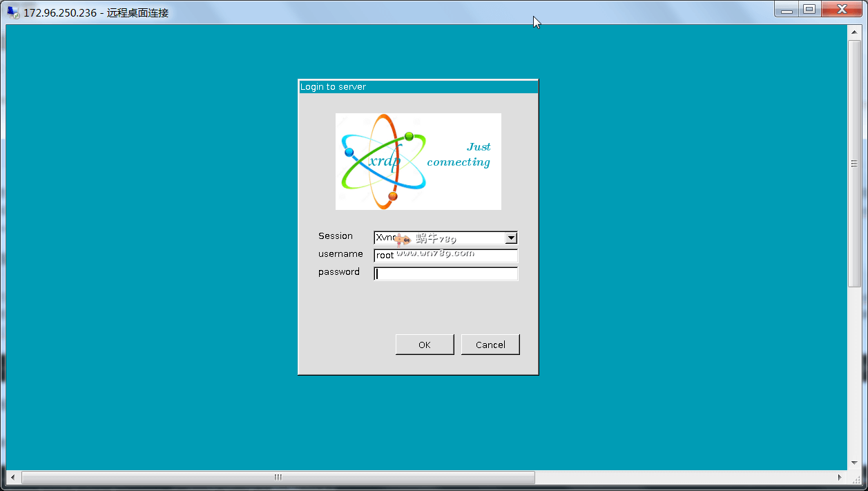Click the "Login to server" dialog title bar
This screenshot has width=868, height=491.
tap(418, 87)
